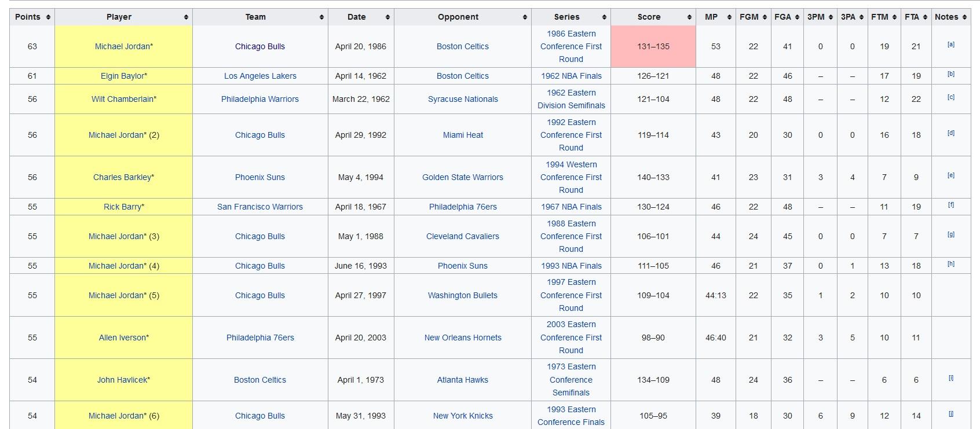Sort table by Player column arrows

click(186, 17)
